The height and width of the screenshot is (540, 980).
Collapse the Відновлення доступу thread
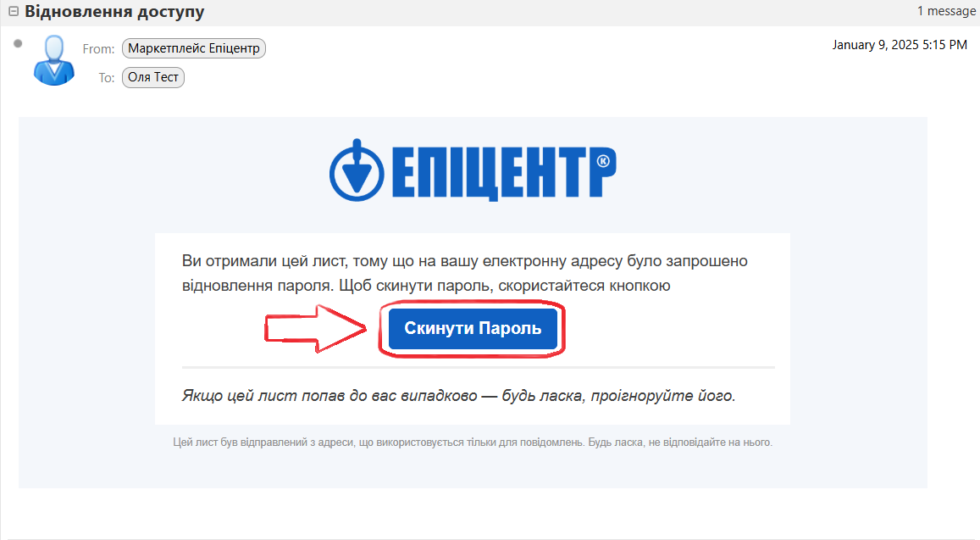tap(13, 11)
